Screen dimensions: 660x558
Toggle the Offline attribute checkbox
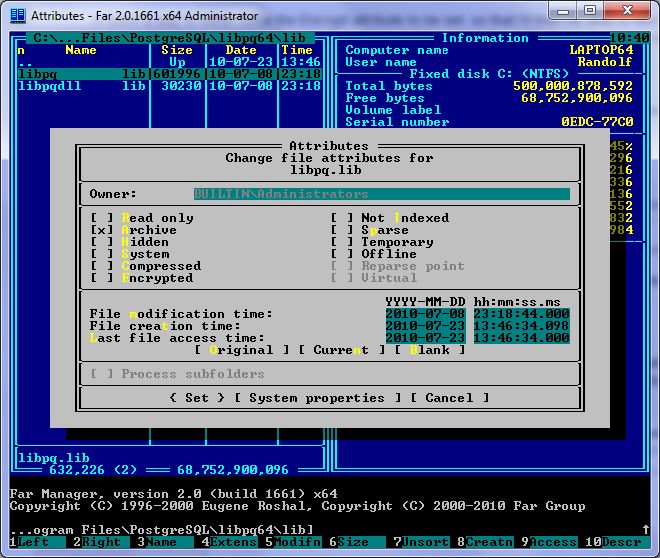click(342, 254)
